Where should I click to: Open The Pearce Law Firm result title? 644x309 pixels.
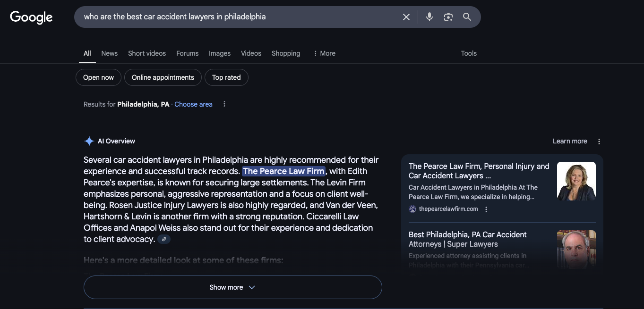(x=479, y=171)
